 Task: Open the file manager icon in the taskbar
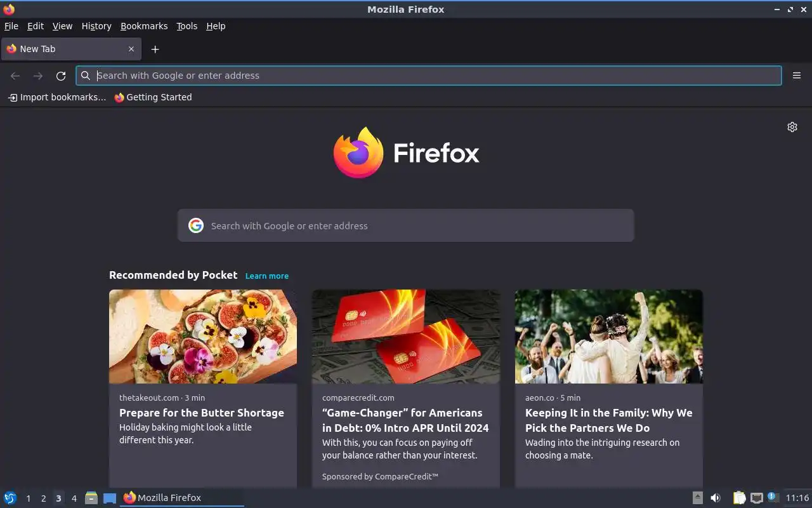coord(91,498)
